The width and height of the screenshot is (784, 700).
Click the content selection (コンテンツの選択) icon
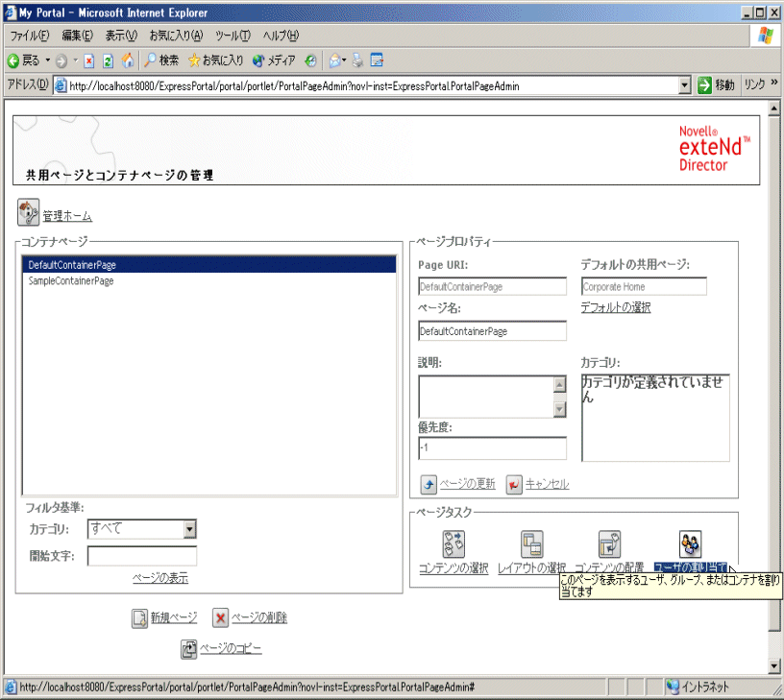pos(453,544)
